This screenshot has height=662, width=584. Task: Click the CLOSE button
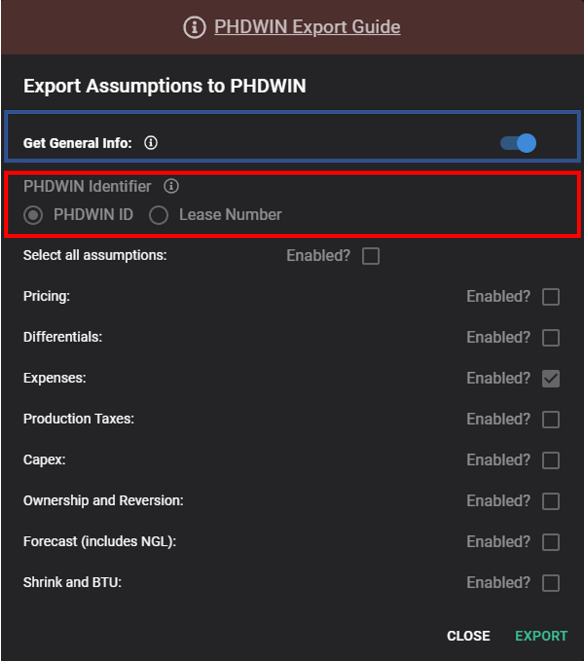tap(468, 636)
